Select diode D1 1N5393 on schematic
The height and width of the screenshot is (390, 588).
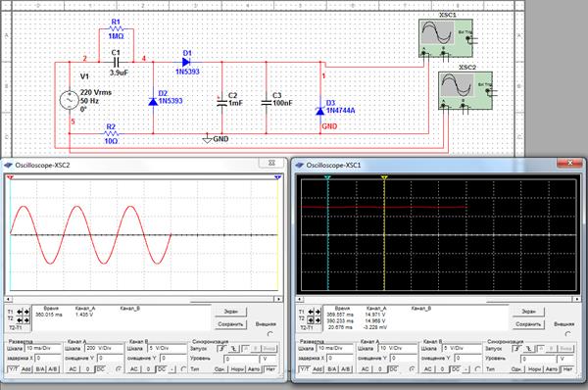point(186,63)
